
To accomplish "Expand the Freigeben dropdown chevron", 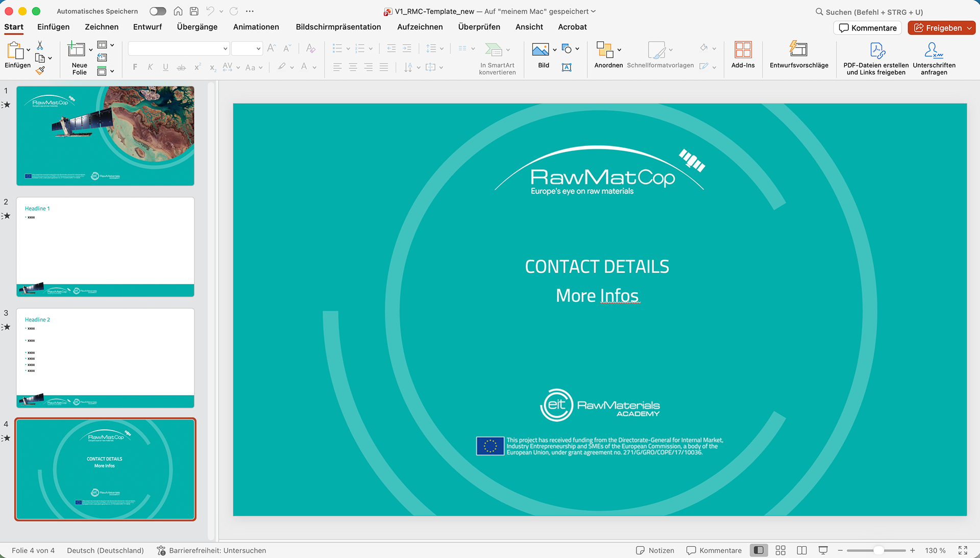I will point(969,28).
